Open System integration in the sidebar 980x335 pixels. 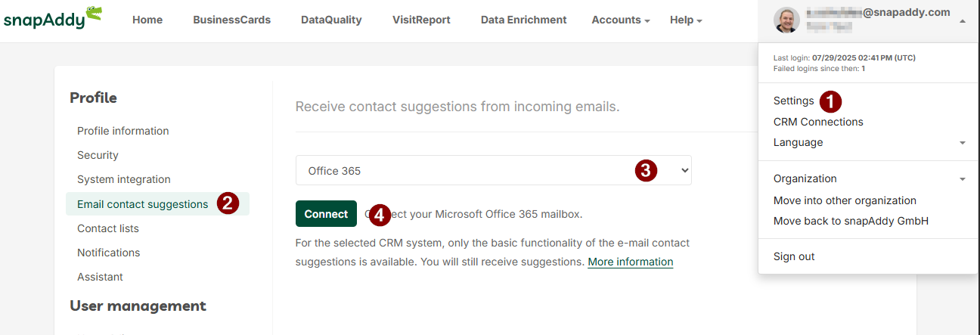(124, 179)
